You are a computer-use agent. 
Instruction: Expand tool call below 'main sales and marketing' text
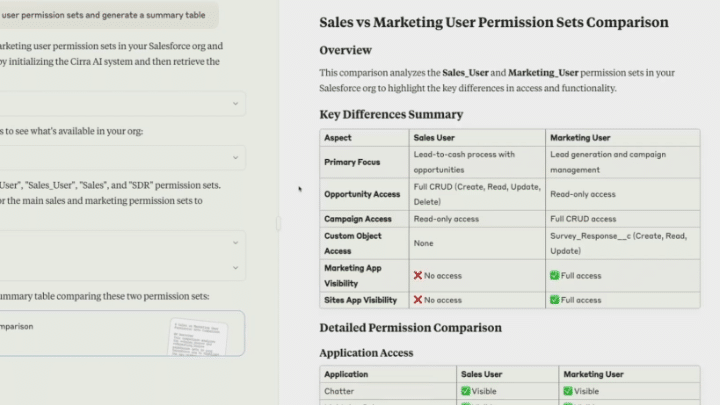click(x=236, y=241)
